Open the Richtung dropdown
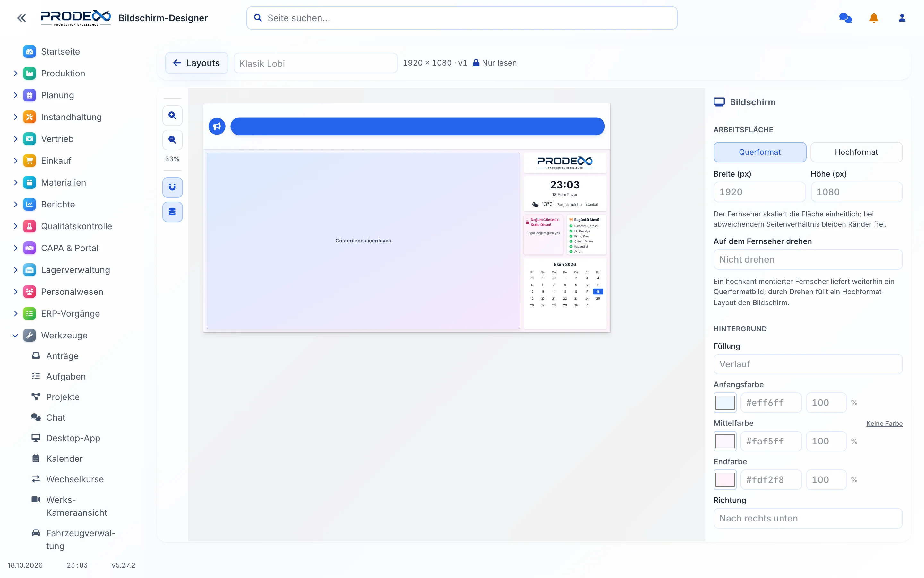This screenshot has width=924, height=578. tap(808, 518)
